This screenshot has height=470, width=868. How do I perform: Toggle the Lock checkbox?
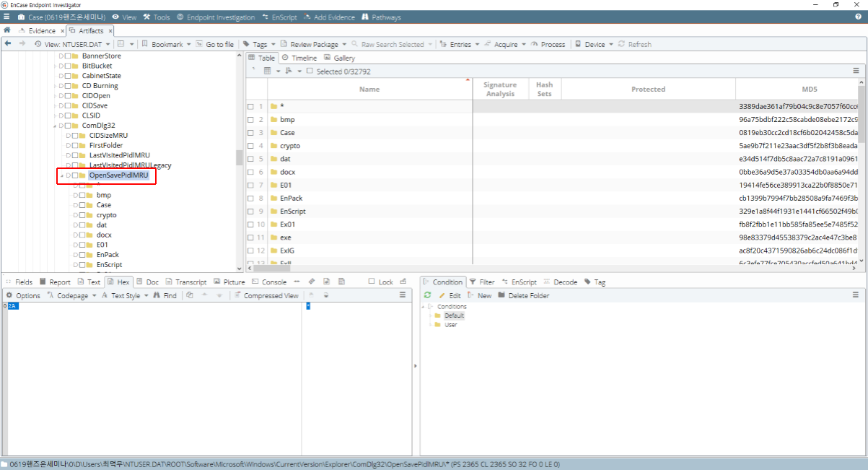[x=372, y=282]
